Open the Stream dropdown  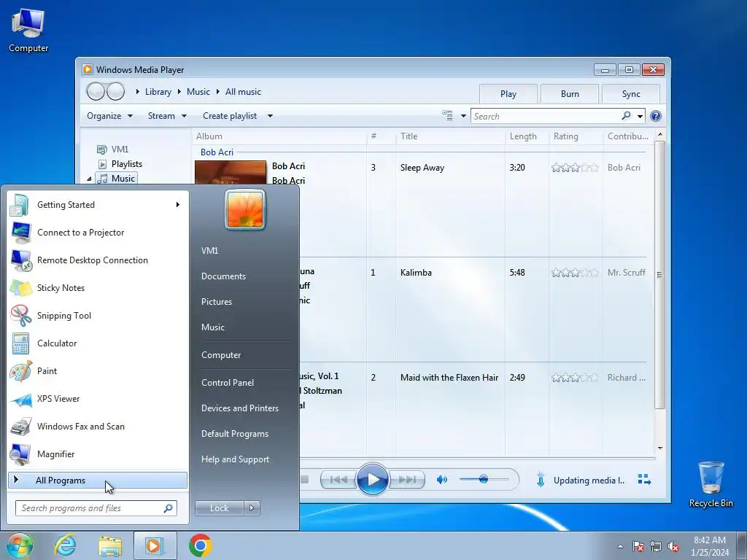[x=167, y=116]
